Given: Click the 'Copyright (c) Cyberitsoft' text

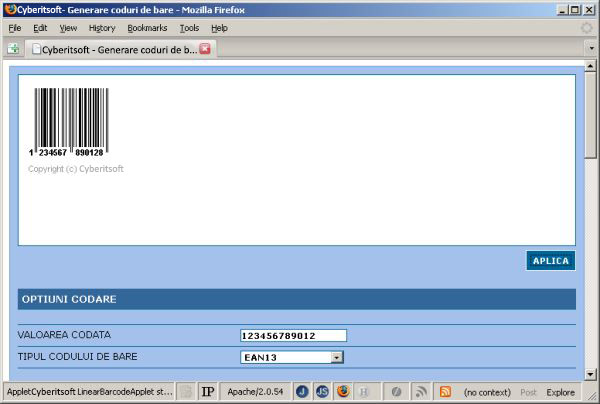Looking at the screenshot, I should coord(76,169).
